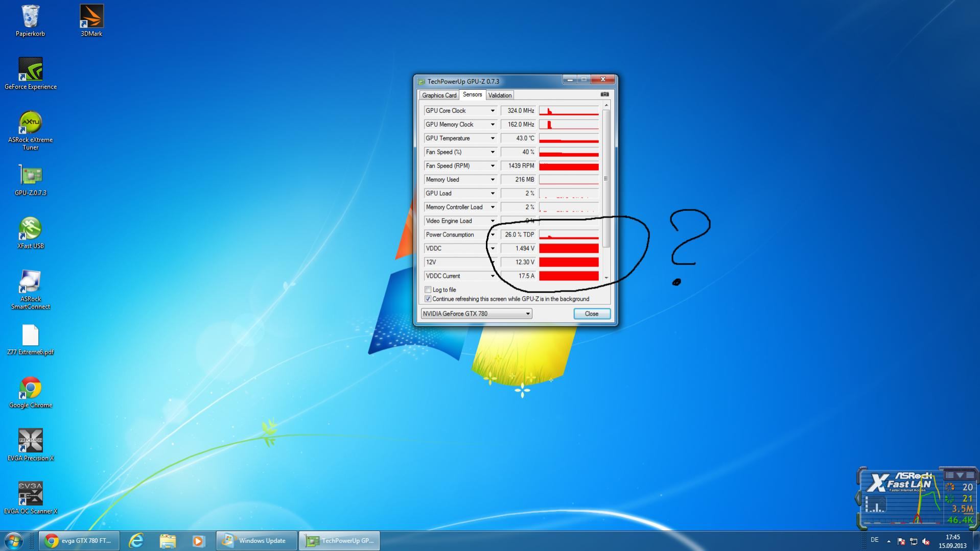Click the GPU-Z title bar app icon

pos(422,81)
